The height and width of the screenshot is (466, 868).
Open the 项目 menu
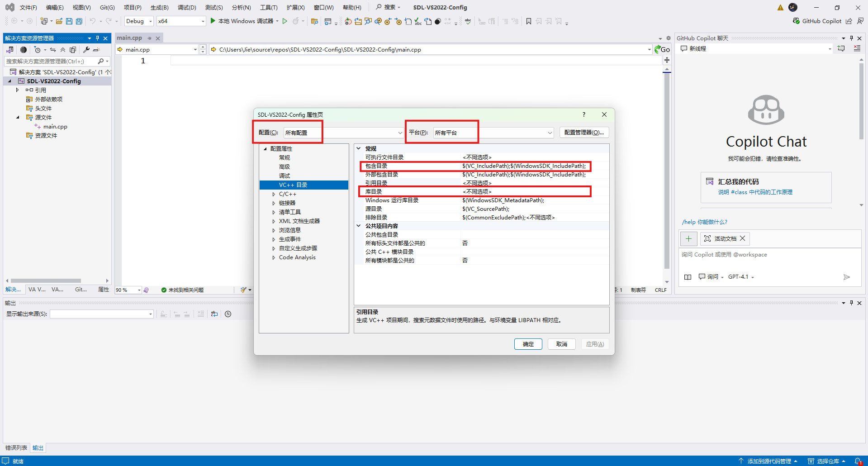(x=132, y=7)
